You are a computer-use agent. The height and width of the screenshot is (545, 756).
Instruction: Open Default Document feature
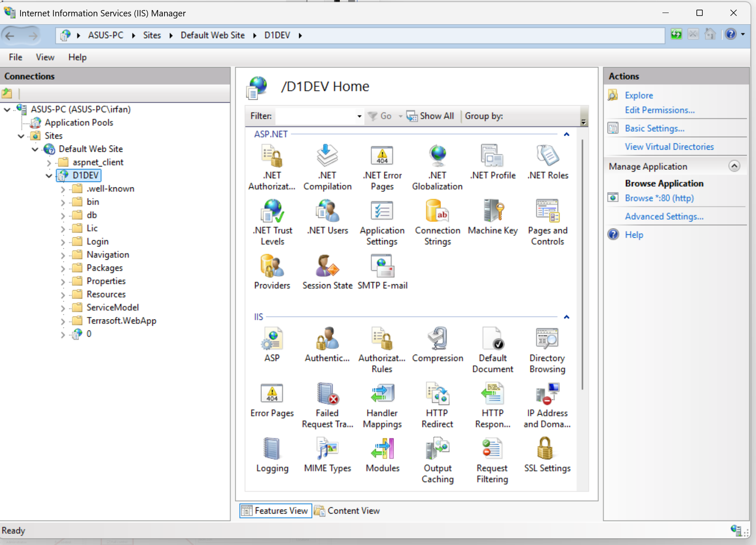(493, 339)
